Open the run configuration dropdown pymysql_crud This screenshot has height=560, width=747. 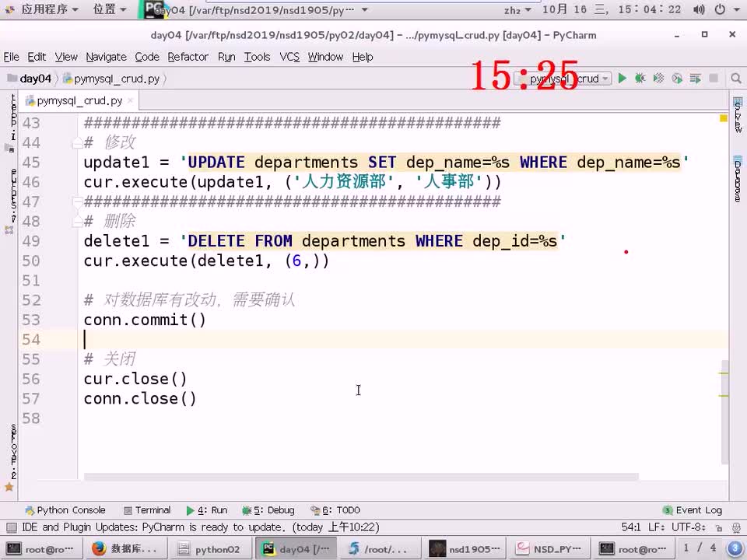[563, 79]
